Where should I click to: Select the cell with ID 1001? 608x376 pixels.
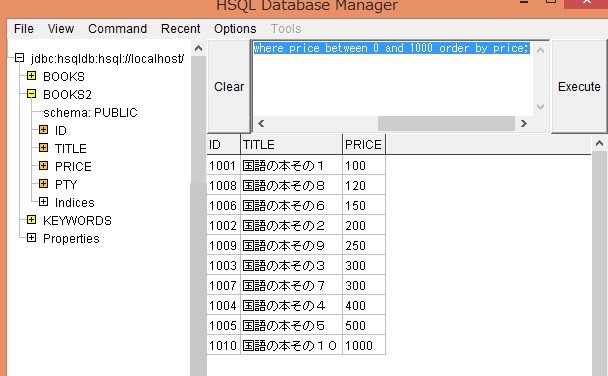[x=224, y=166]
